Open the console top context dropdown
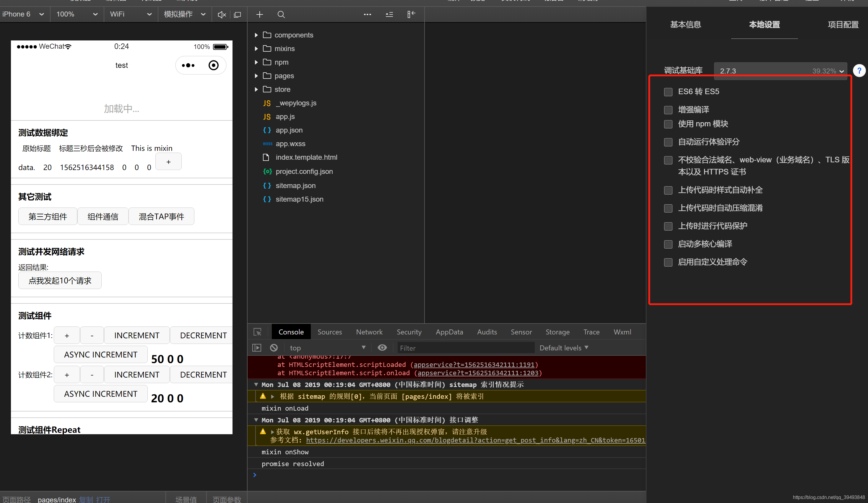This screenshot has height=503, width=868. (328, 348)
